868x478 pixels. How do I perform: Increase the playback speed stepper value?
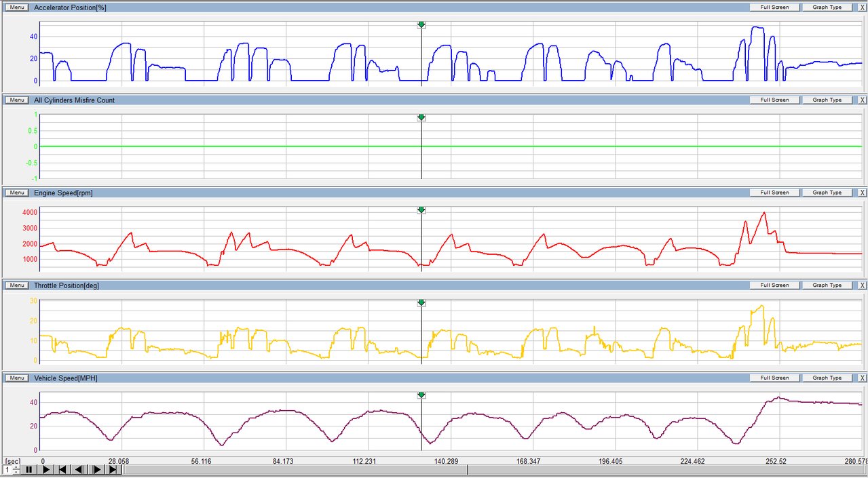16,467
